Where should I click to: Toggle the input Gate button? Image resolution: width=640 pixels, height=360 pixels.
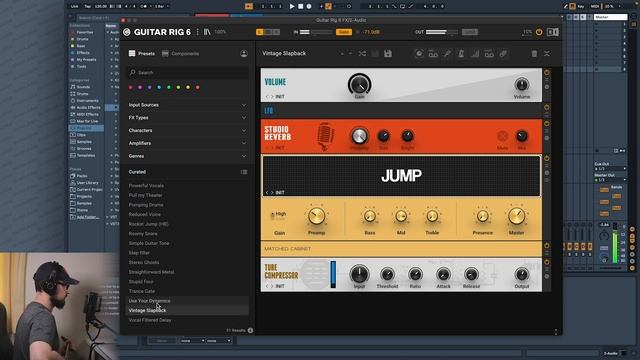tap(344, 32)
